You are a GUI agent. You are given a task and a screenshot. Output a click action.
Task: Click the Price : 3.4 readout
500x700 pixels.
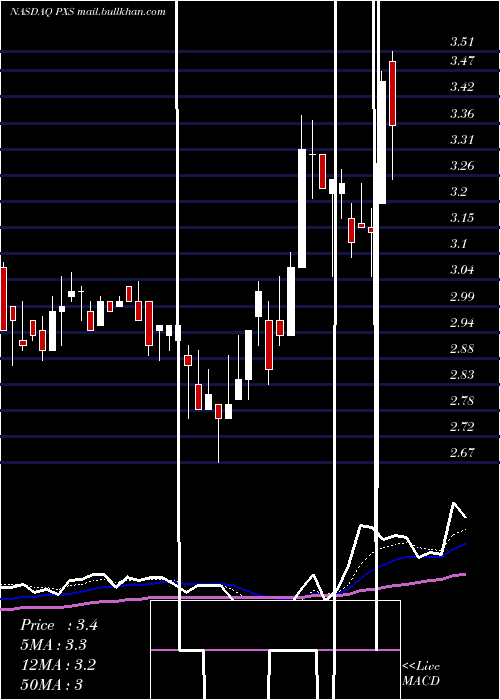coord(59,625)
